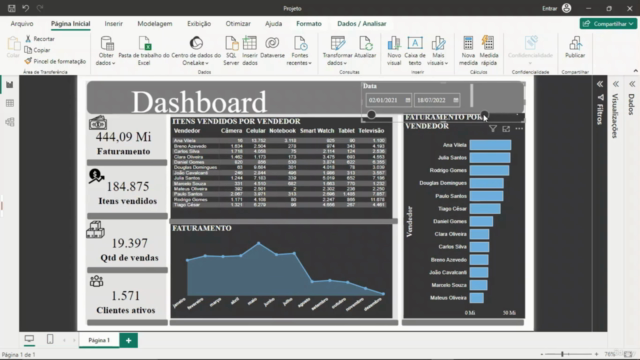Screen dimensions: 640x360
Task: Open the Dataverse connector
Action: coord(272,47)
